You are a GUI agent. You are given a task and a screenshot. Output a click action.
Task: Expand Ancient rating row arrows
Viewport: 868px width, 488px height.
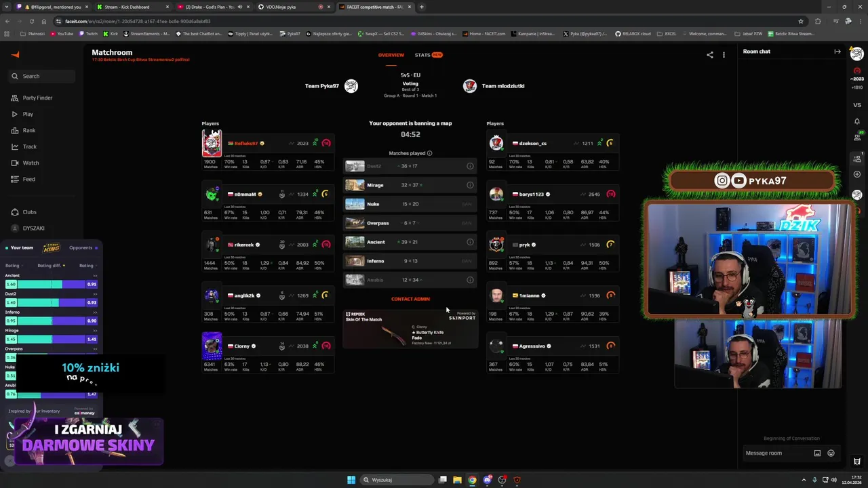[x=95, y=276]
